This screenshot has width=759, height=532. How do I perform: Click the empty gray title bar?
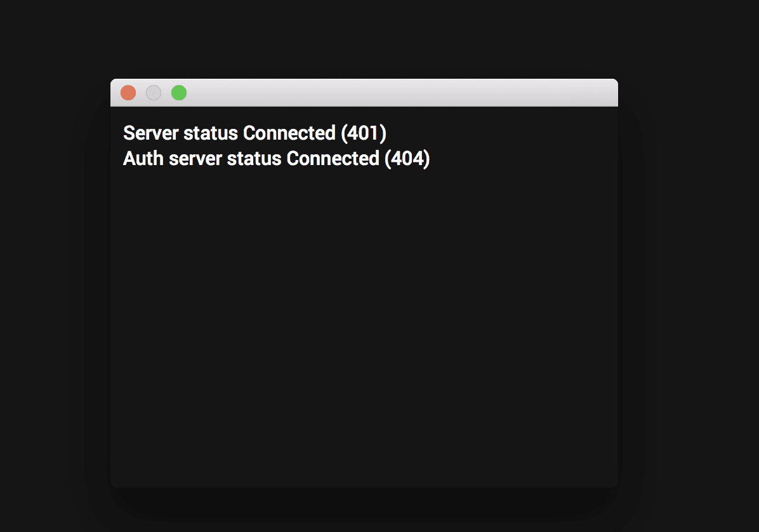point(402,93)
